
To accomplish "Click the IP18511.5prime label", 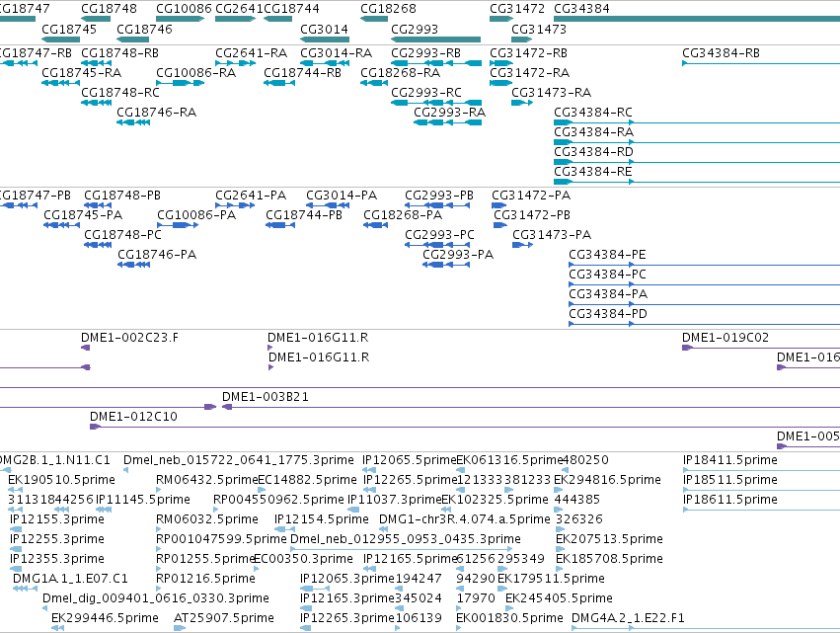I will tap(730, 480).
